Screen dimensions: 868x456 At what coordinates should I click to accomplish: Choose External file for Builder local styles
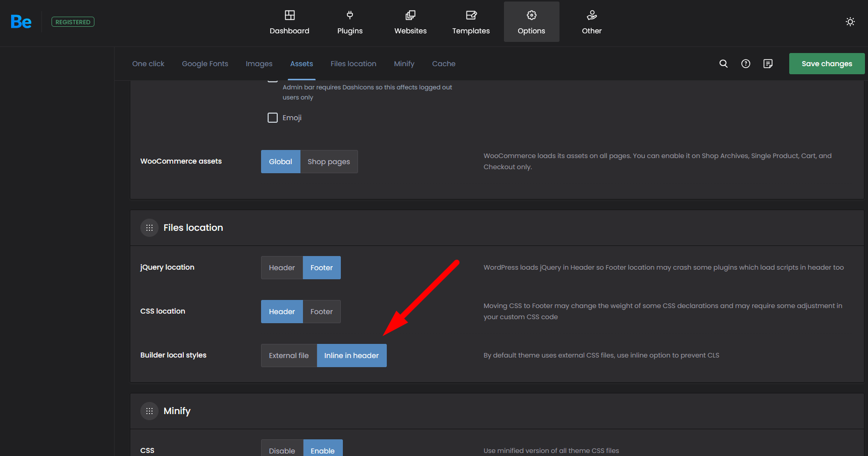pos(288,356)
